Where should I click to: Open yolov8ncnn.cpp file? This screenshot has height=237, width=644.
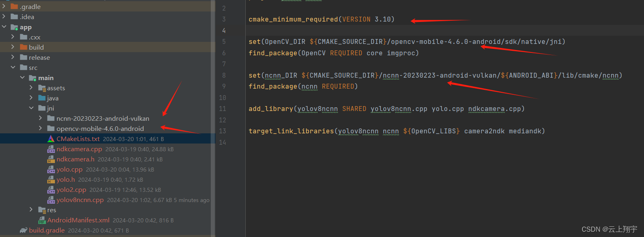click(80, 200)
